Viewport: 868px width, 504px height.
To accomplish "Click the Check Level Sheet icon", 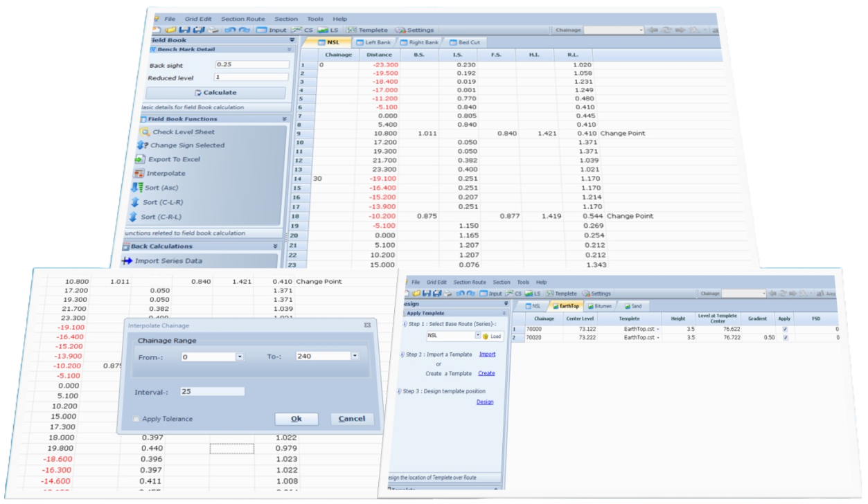I will [x=145, y=132].
